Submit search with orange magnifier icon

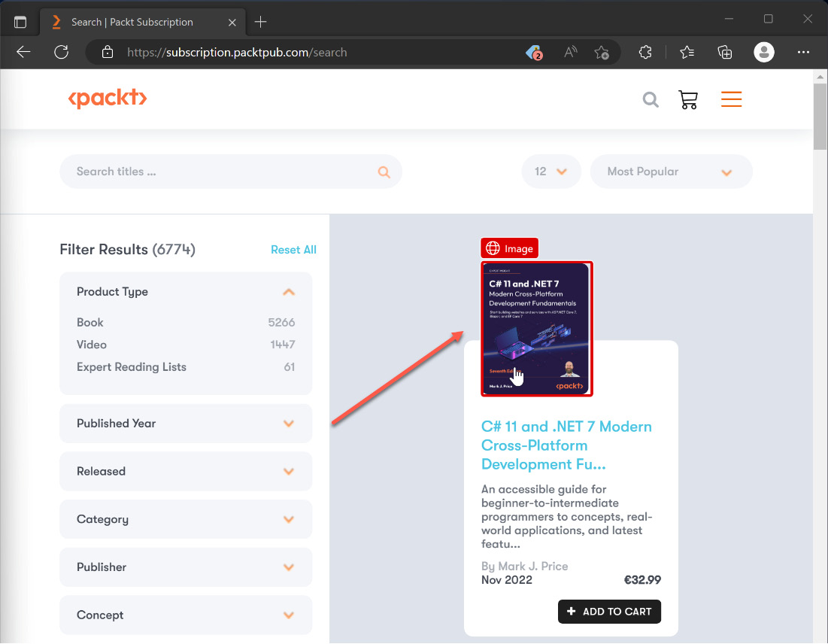tap(384, 172)
